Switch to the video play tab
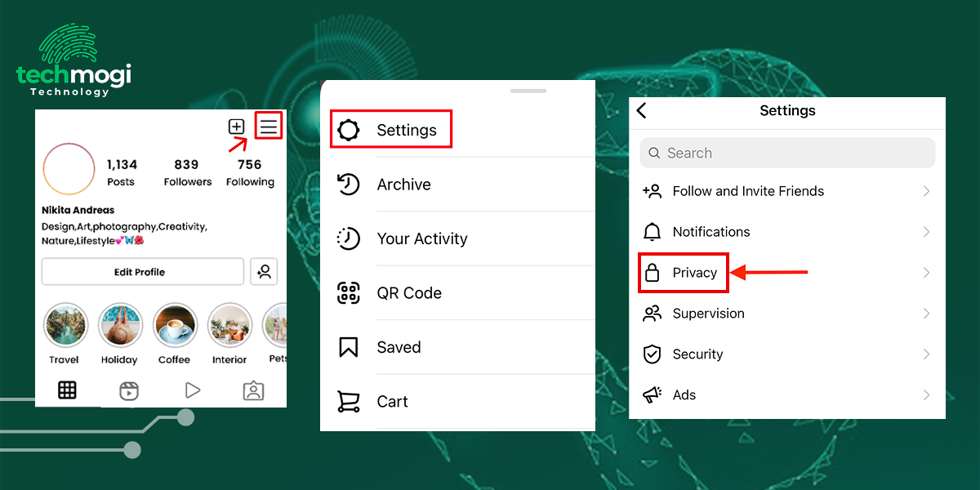The width and height of the screenshot is (980, 490). [193, 390]
